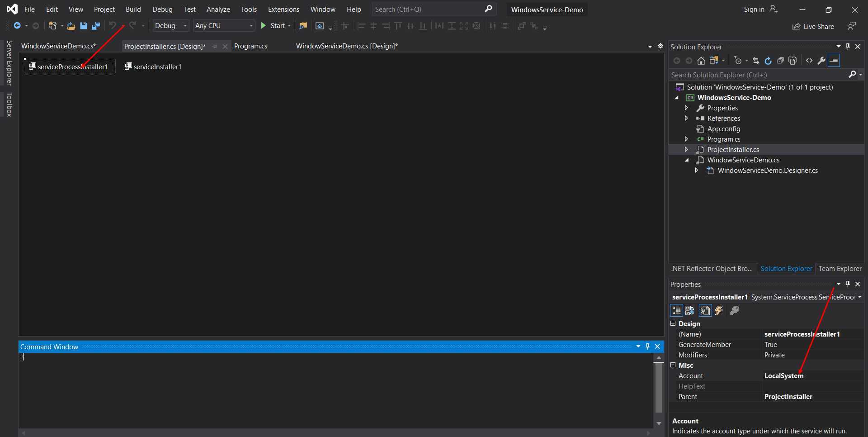The image size is (868, 437).
Task: Switch Properties to Categorized view
Action: pos(676,310)
